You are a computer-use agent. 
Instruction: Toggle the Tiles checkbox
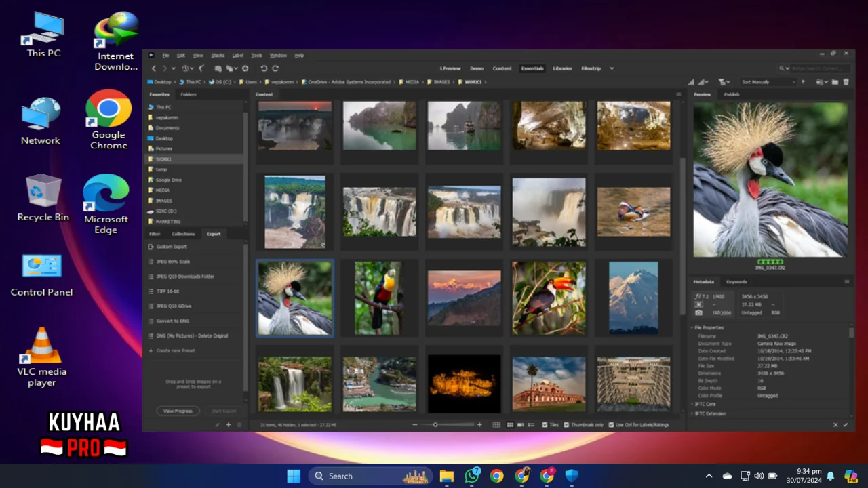click(x=545, y=425)
